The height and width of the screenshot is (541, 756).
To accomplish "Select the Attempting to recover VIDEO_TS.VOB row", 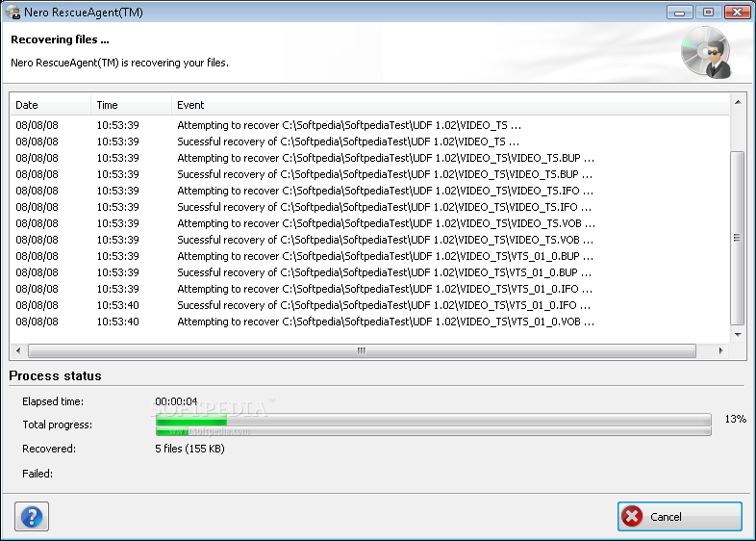I will (369, 224).
